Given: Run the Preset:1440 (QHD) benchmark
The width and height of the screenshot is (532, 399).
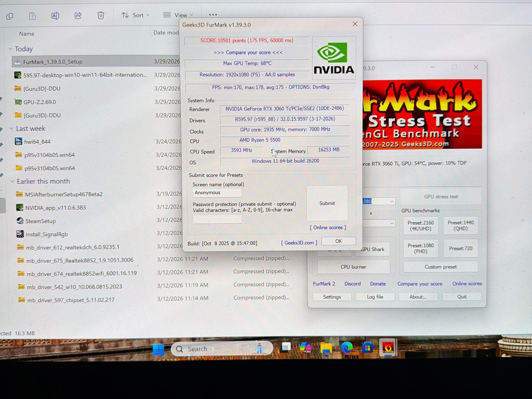Looking at the screenshot, I should [x=460, y=225].
